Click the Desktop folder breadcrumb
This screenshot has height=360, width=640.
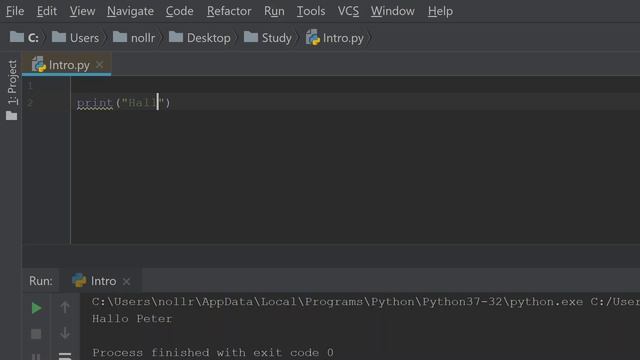click(x=200, y=38)
